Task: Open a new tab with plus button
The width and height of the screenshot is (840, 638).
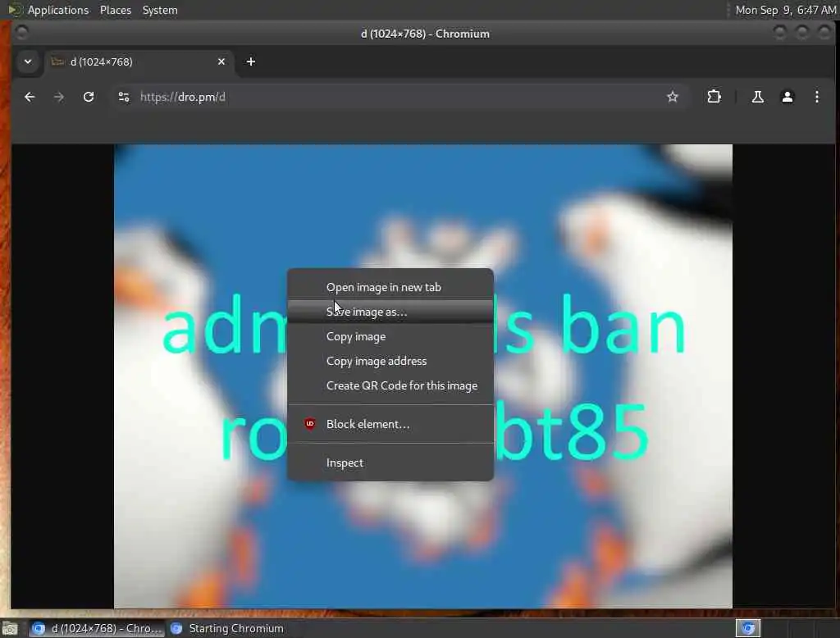Action: point(251,62)
